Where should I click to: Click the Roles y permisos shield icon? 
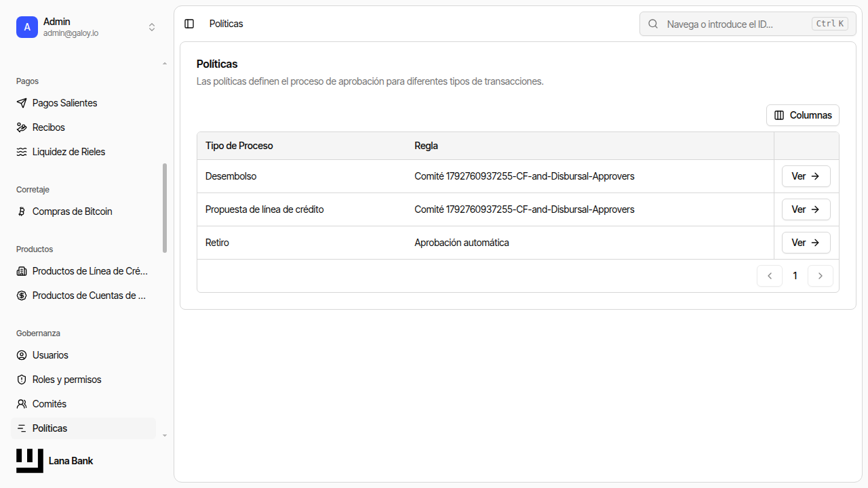pos(21,380)
